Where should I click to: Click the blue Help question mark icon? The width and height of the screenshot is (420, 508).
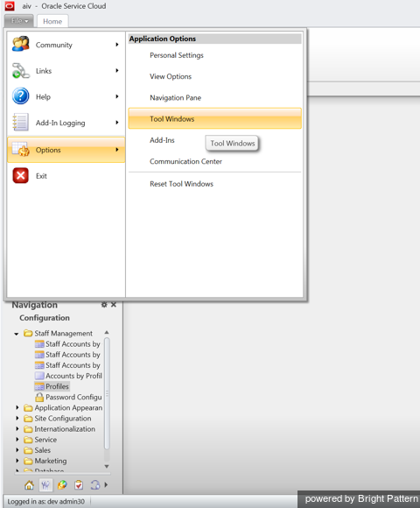click(21, 96)
